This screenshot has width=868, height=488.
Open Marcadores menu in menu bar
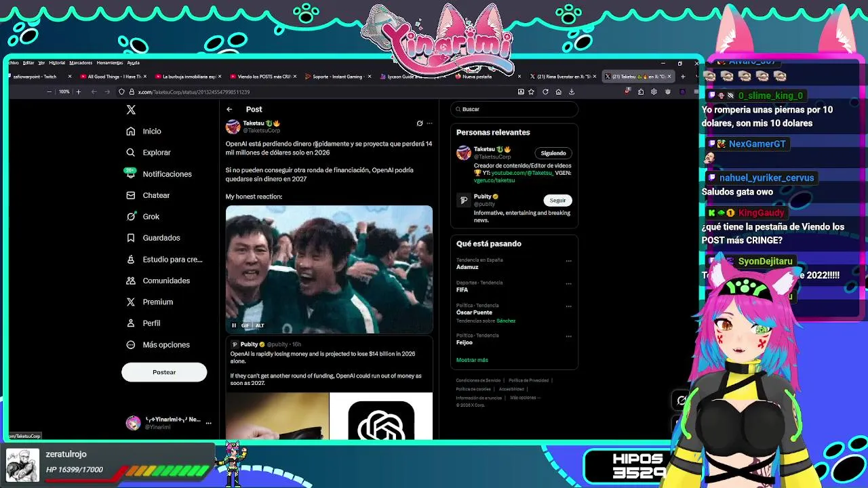pyautogui.click(x=81, y=63)
